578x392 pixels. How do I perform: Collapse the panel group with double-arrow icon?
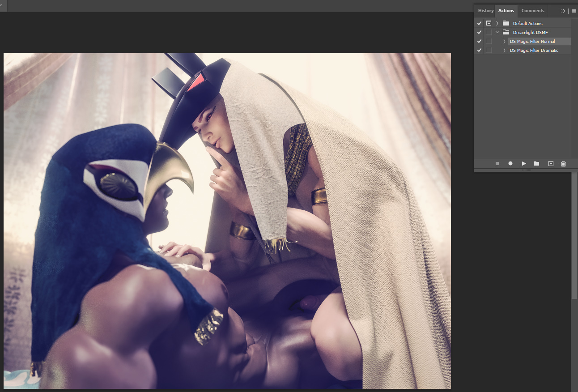563,11
